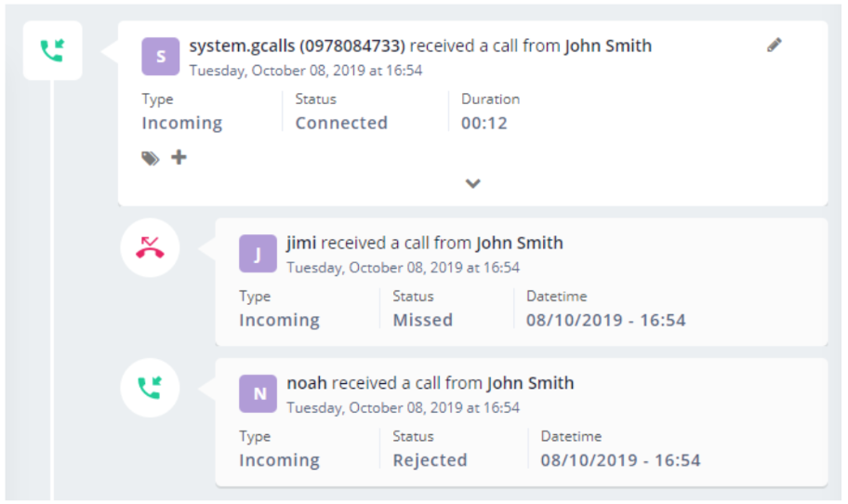This screenshot has height=504, width=848.
Task: Click the tag icon under Type
Action: tap(150, 158)
